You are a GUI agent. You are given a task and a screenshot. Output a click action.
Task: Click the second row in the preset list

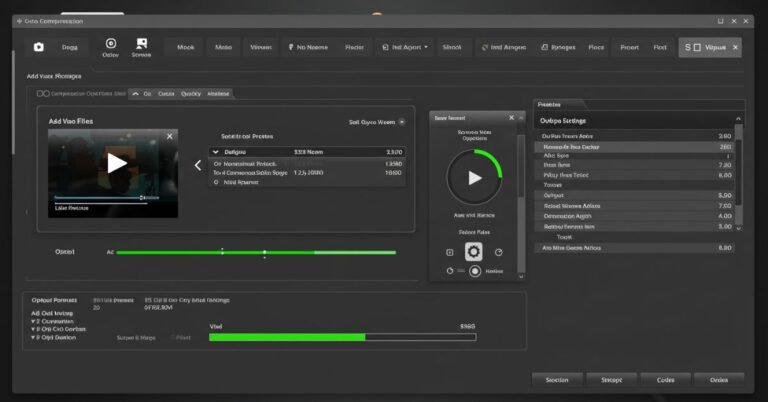[308, 164]
